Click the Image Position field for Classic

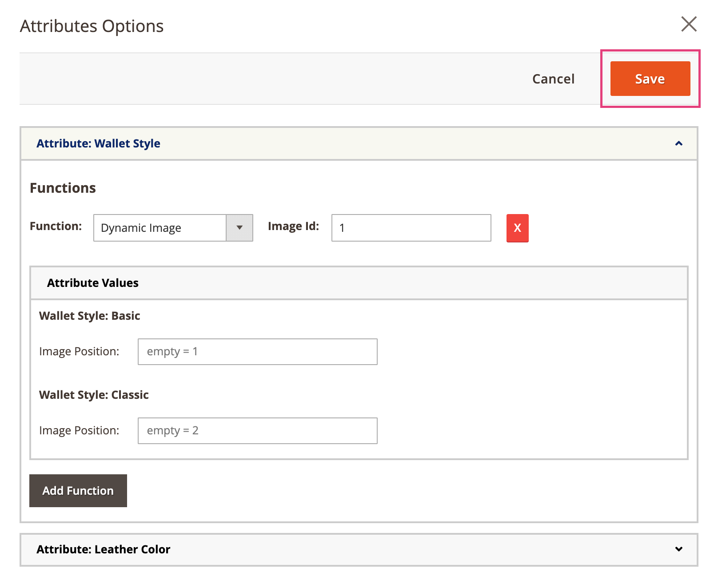click(257, 430)
